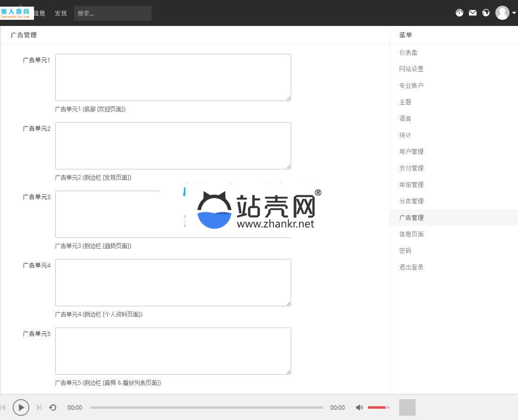The image size is (518, 420).
Task: Expand the dropdown arrow next to avatar
Action: [514, 13]
